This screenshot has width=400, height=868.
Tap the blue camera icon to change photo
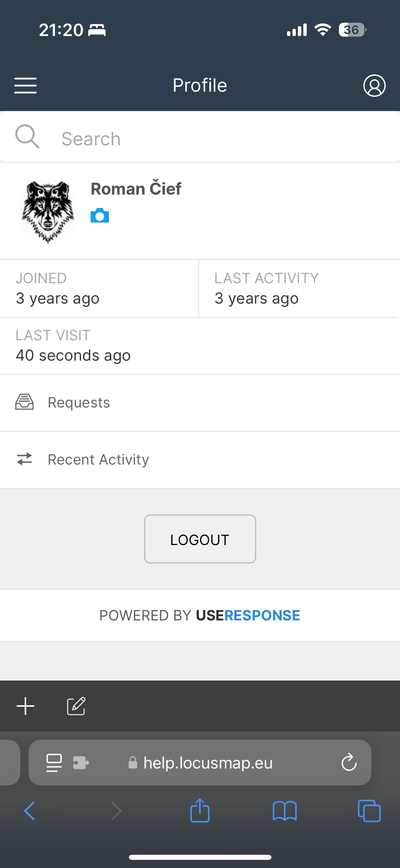pos(100,216)
